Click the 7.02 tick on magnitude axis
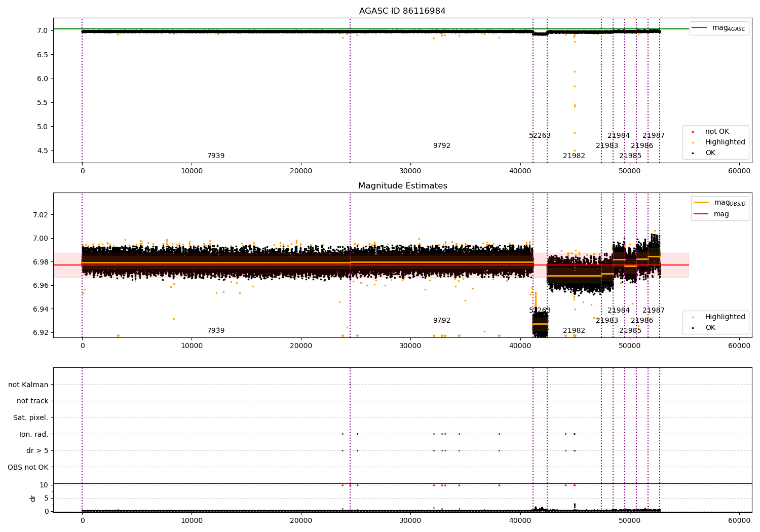 point(41,215)
